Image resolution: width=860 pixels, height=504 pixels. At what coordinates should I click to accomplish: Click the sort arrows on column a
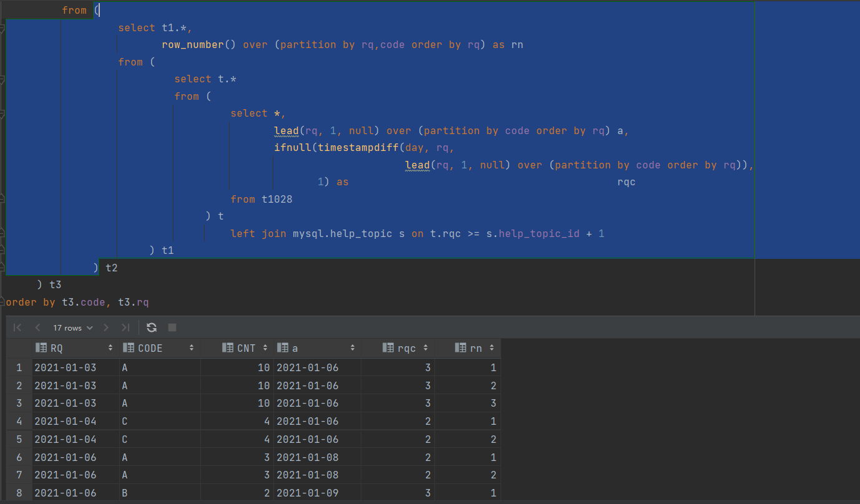point(353,348)
